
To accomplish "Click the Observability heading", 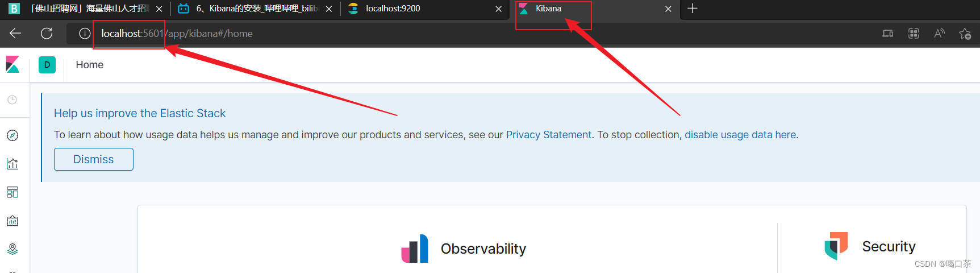I will click(483, 249).
